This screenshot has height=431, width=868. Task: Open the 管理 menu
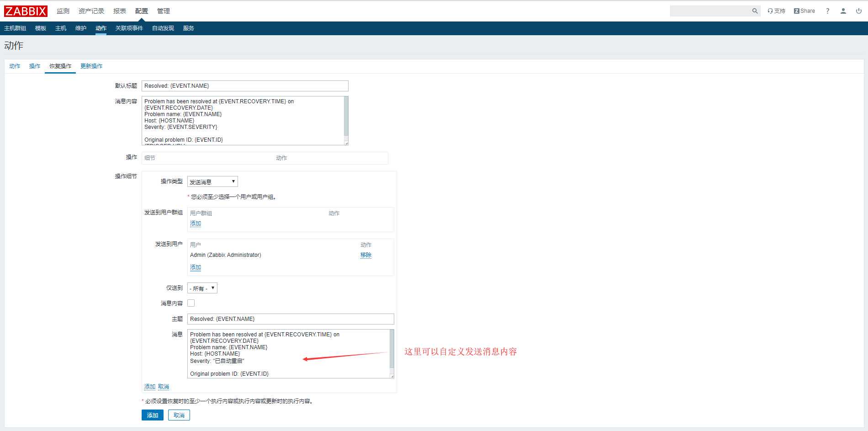click(164, 11)
